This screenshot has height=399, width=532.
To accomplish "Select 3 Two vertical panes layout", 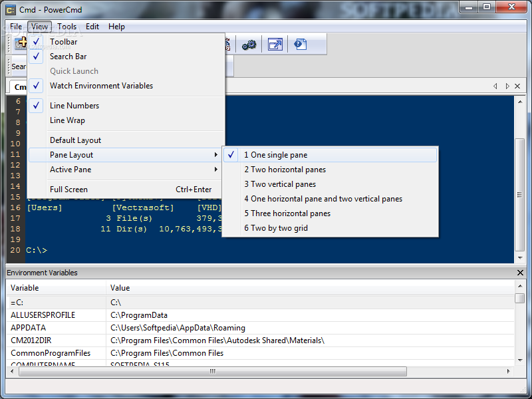I will (330, 184).
